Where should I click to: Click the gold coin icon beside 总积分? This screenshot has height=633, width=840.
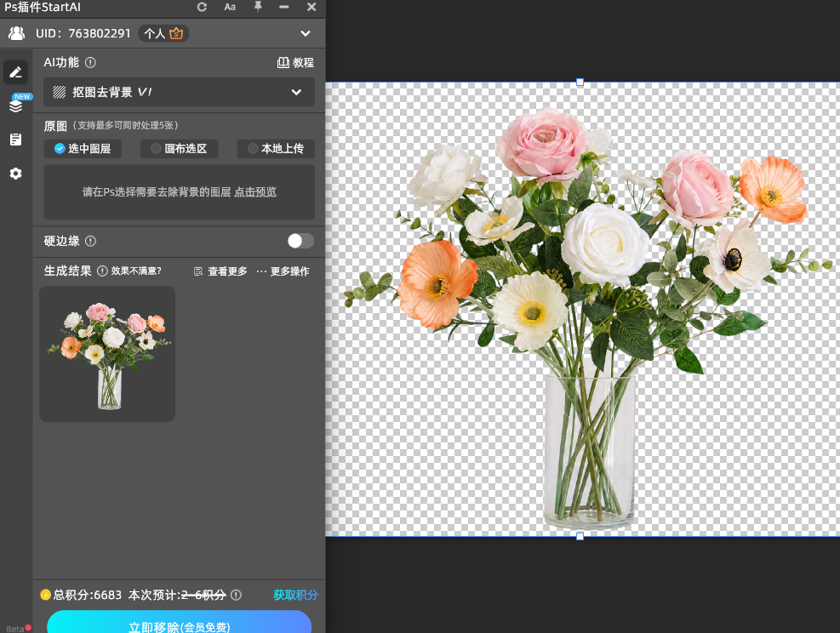pyautogui.click(x=46, y=595)
